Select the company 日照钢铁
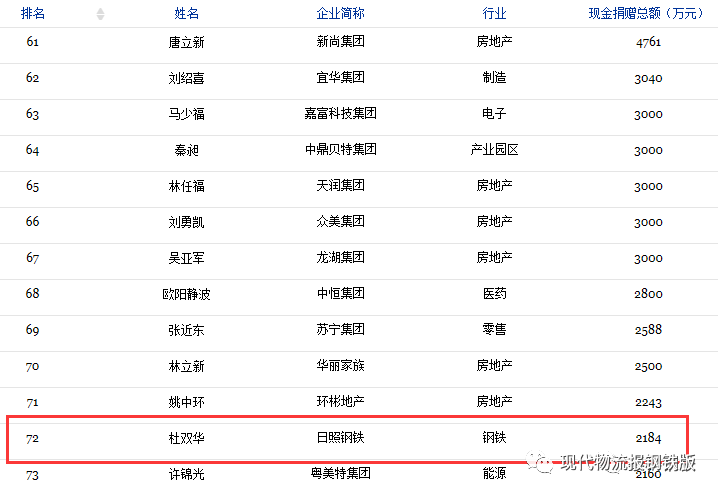The height and width of the screenshot is (494, 718). (340, 438)
